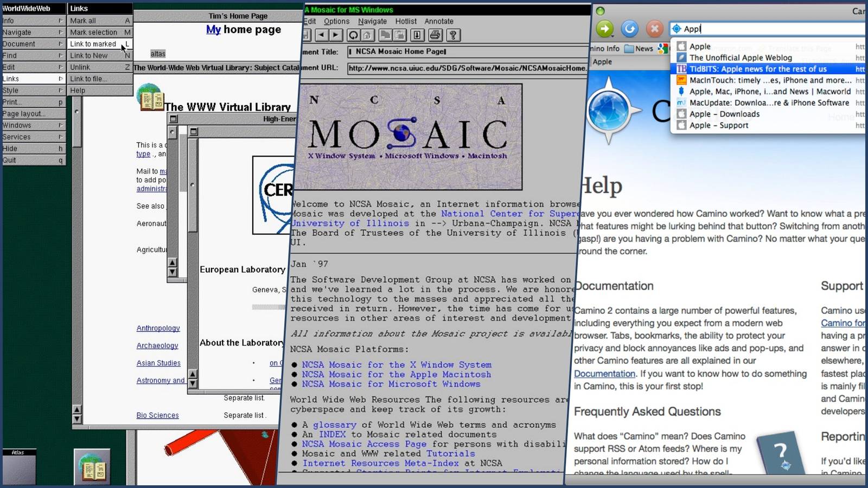Select "Apple – Downloads" from the autocomplete dropdown
Image resolution: width=868 pixels, height=488 pixels.
click(724, 114)
